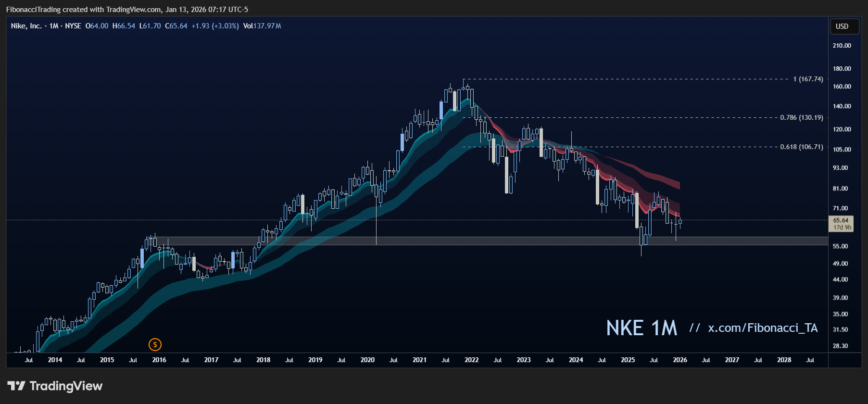Click the 55.00 price scale label

[840, 246]
